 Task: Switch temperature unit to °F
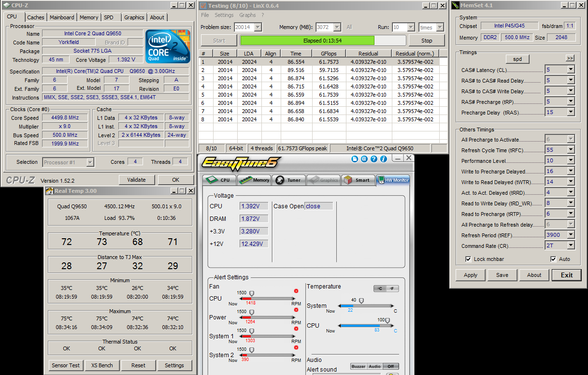point(393,288)
